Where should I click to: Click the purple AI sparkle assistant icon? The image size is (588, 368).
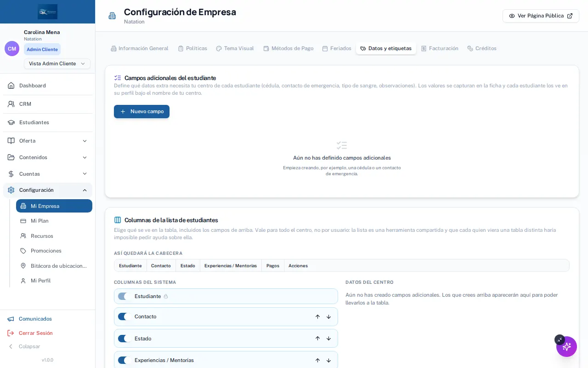[x=566, y=346]
